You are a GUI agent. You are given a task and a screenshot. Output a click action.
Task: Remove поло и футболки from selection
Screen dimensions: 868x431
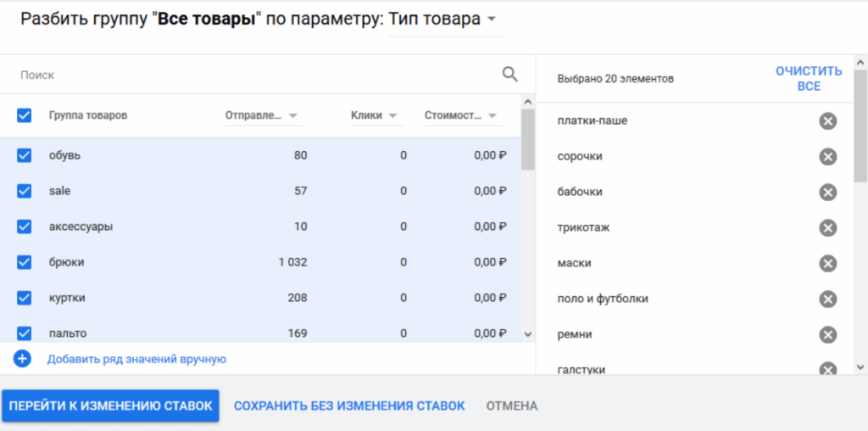(x=828, y=299)
